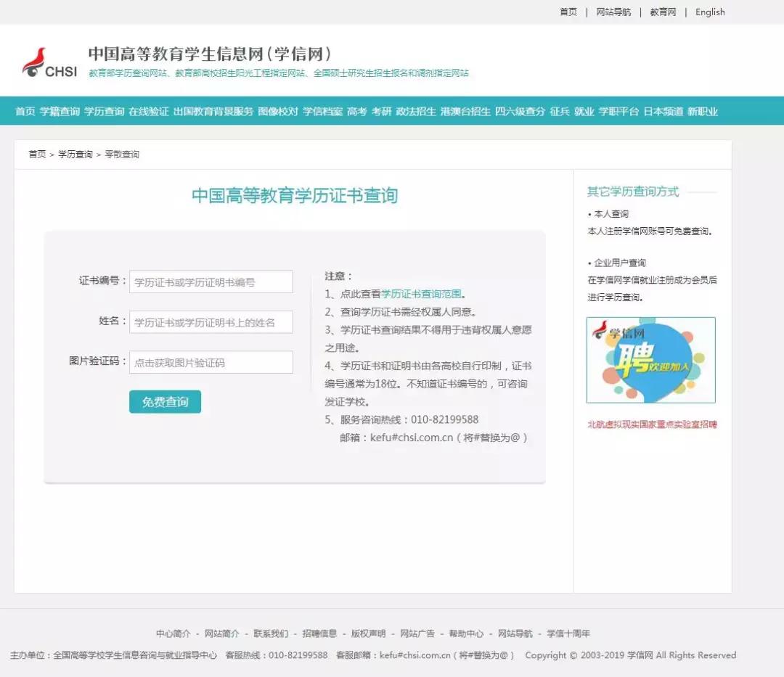Return to 首页 via the breadcrumb

click(x=37, y=154)
